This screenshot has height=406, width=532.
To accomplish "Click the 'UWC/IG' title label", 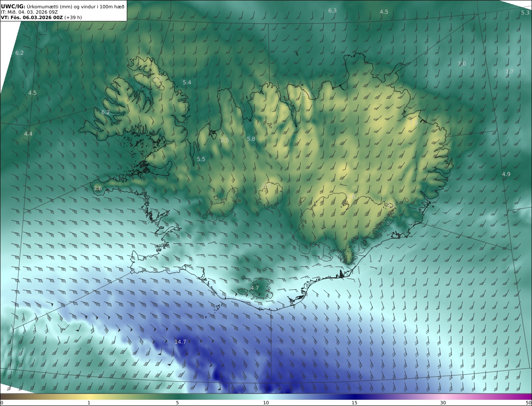I will (13, 6).
